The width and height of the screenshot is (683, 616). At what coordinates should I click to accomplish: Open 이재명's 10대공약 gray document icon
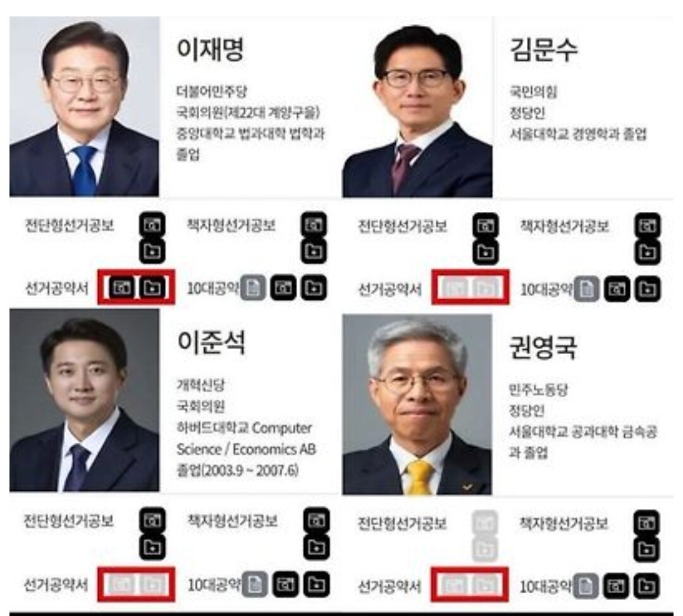(253, 288)
